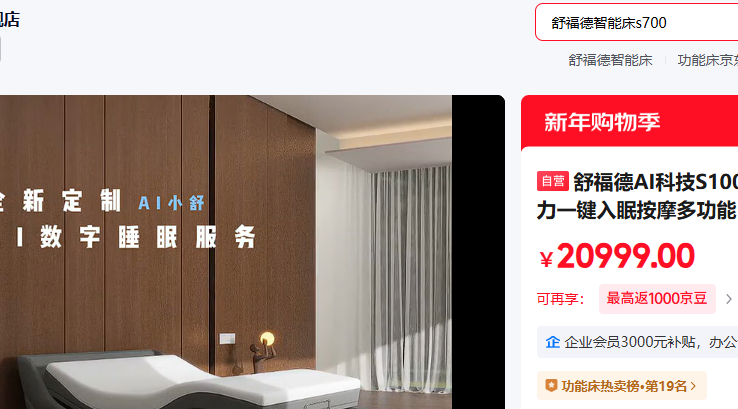Click the blue 企 enterprise member icon
738x409 pixels.
[553, 342]
